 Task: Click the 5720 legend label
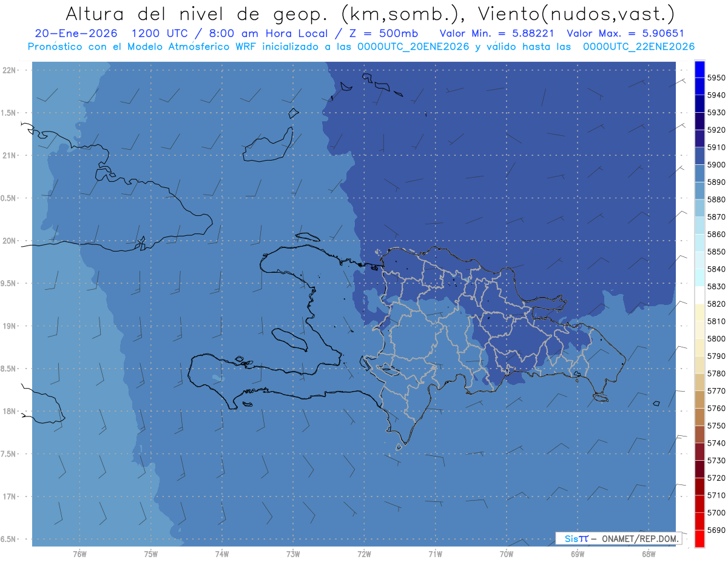pyautogui.click(x=716, y=478)
